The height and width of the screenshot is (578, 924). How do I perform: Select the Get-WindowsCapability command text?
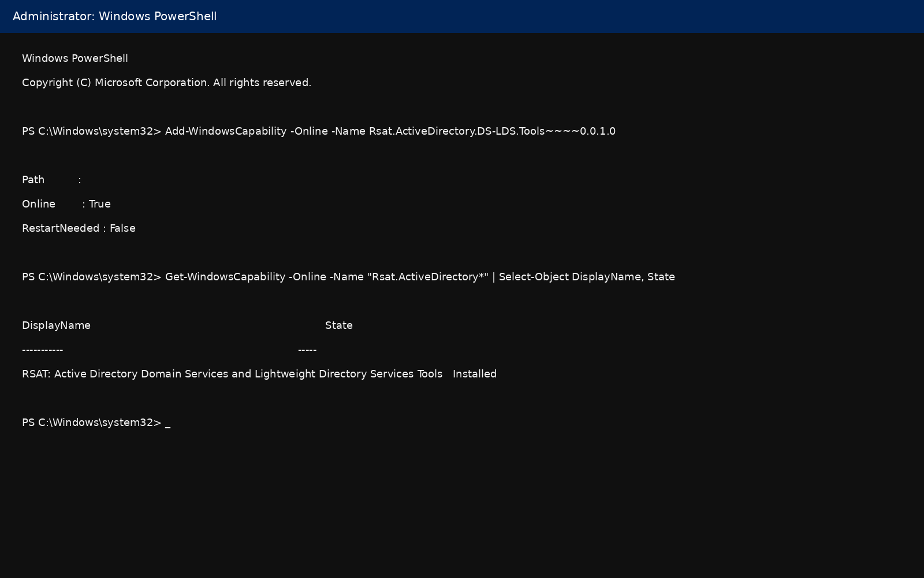(x=225, y=277)
